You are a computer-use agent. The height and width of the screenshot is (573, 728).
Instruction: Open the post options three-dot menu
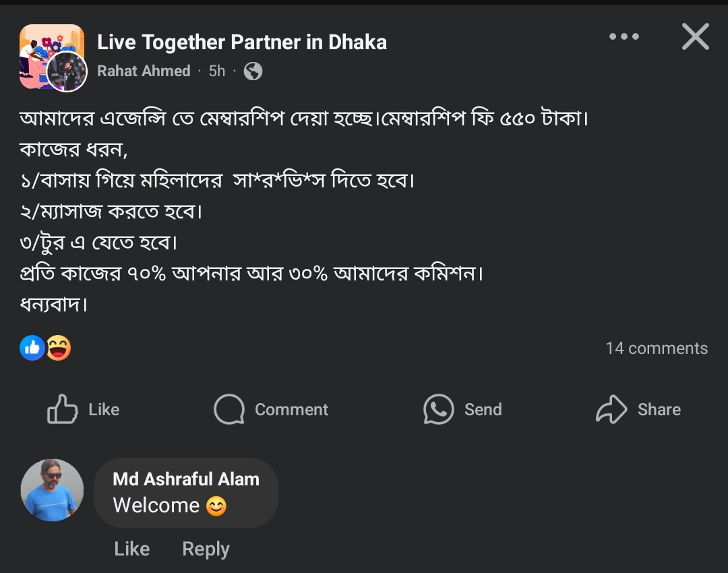(624, 37)
